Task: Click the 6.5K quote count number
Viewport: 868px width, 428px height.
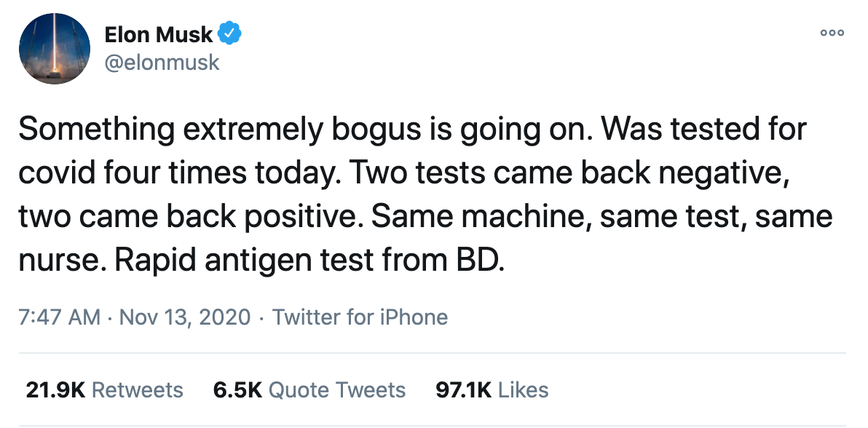Action: coord(237,389)
